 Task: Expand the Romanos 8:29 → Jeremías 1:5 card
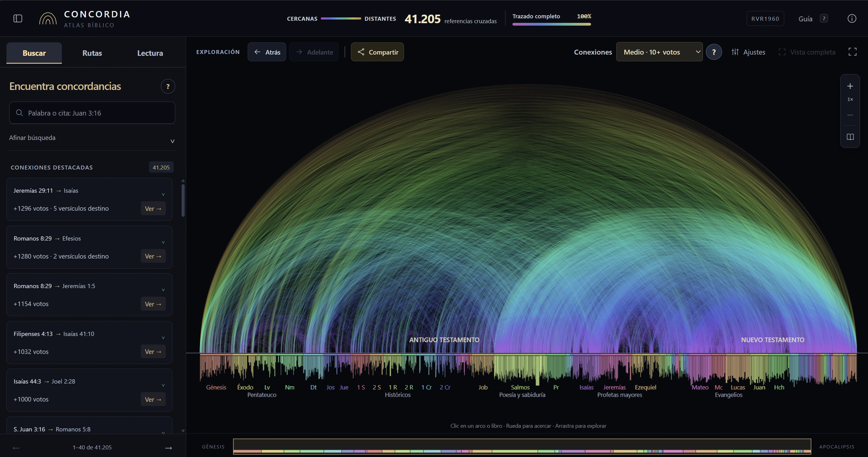(163, 290)
